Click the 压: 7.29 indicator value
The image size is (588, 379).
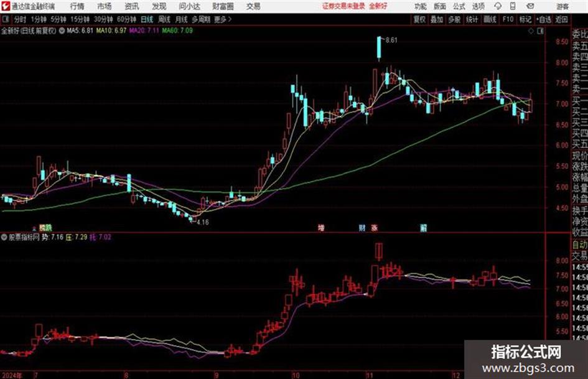coord(77,237)
